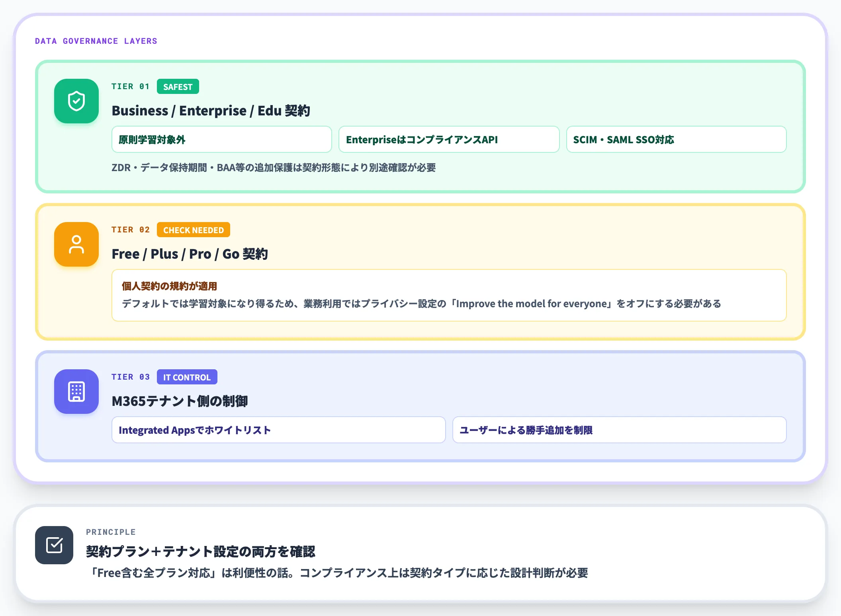This screenshot has height=616, width=841.
Task: Select the EnterpriseはコンプライアンスAPI chip
Action: point(449,140)
